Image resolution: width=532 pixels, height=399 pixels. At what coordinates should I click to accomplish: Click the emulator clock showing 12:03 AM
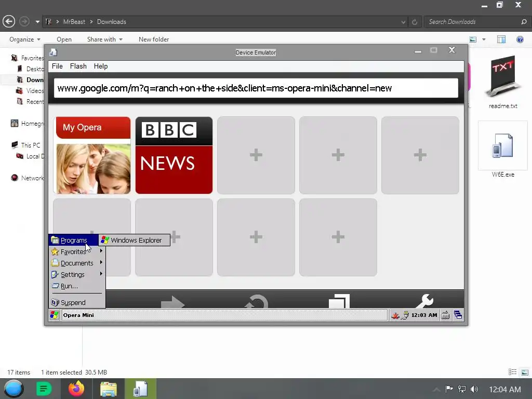pos(424,315)
